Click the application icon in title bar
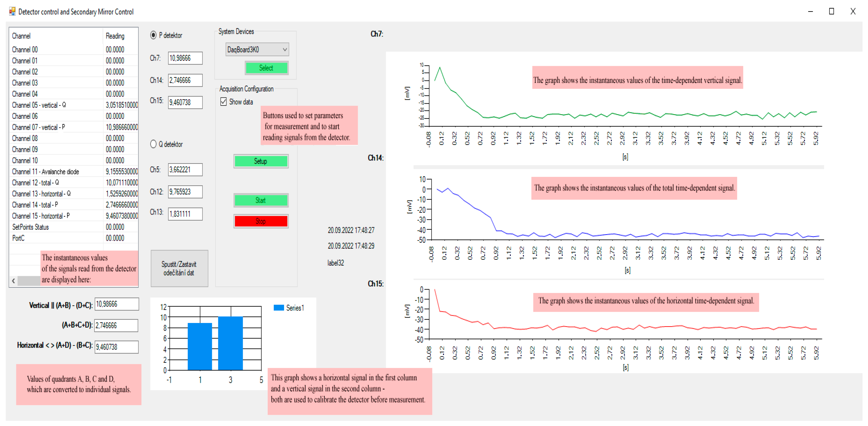 [12, 12]
